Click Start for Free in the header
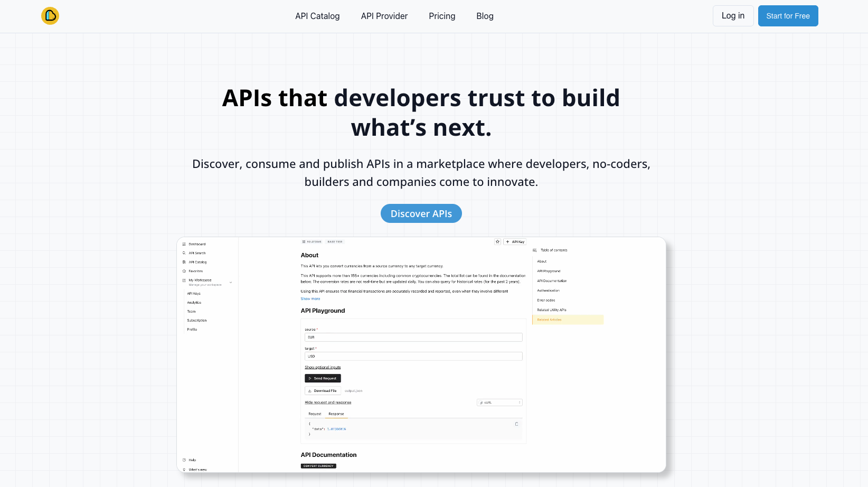Screen dimensions: 868x487 (788, 16)
